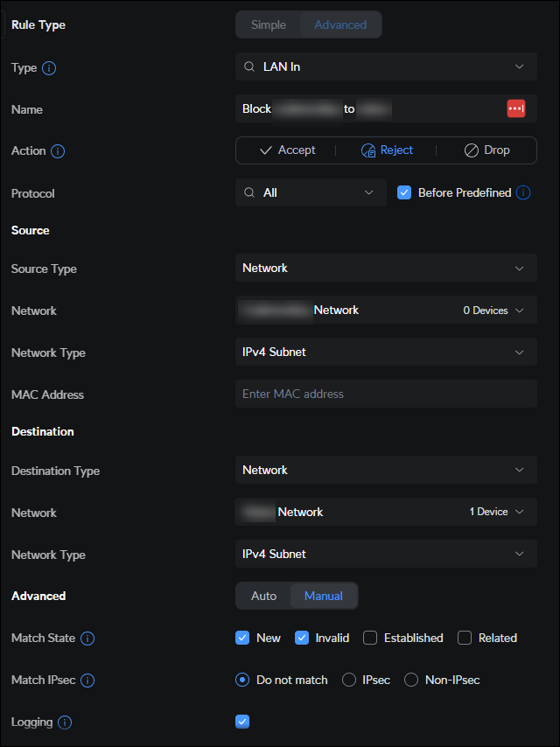
Task: Set the action to Drop
Action: coord(486,150)
